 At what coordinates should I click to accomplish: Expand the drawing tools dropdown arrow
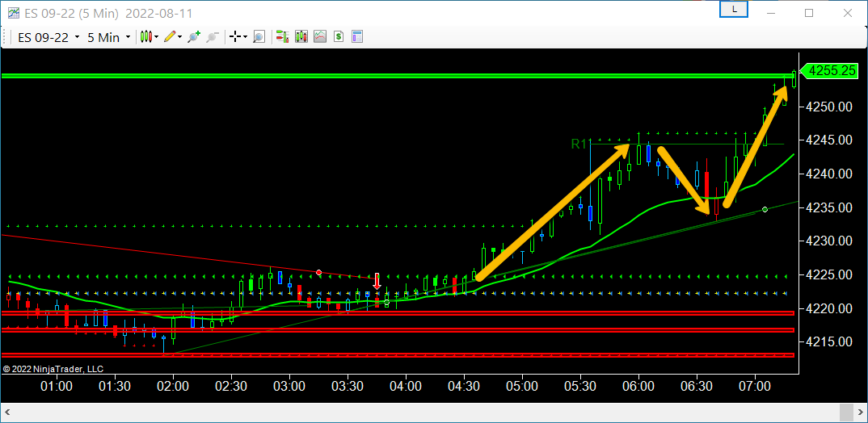(180, 37)
